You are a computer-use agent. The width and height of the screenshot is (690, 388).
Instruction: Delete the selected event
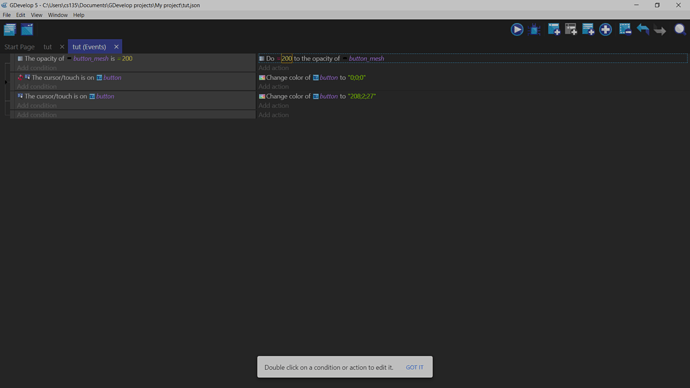pos(625,29)
